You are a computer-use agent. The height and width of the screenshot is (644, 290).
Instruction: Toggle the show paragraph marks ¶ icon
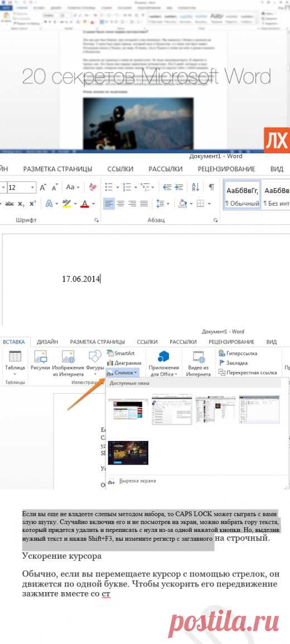pyautogui.click(x=211, y=187)
